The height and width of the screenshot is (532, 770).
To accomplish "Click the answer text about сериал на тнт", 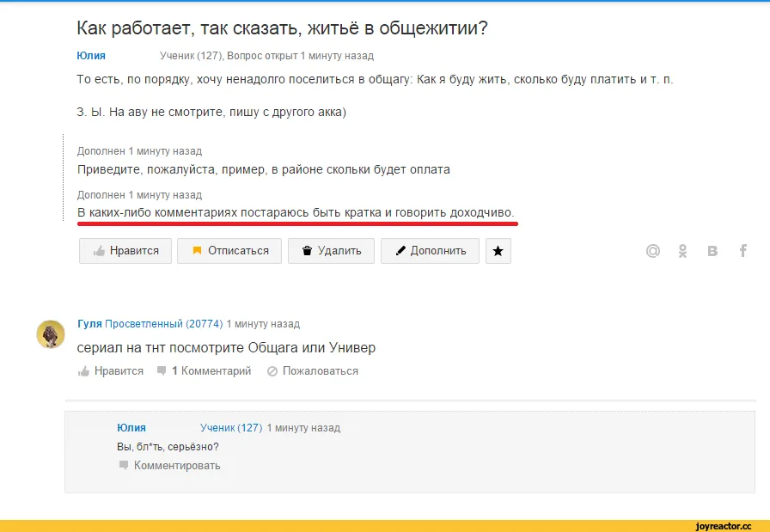I will [x=226, y=348].
